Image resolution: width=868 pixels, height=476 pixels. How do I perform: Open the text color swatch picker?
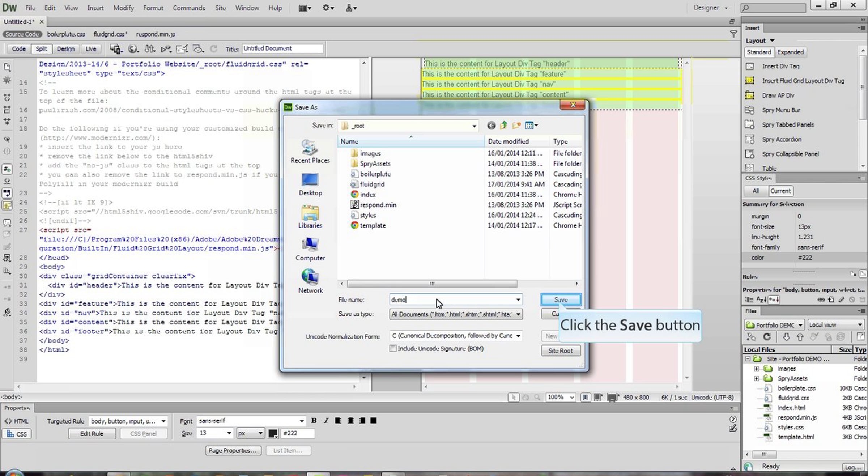point(273,433)
